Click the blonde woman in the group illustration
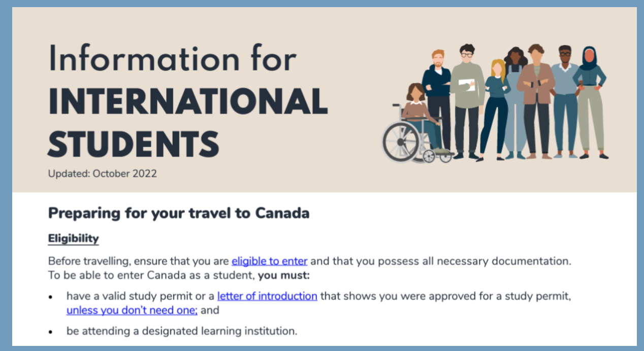Viewport: 644px width, 351px height. pos(495,109)
